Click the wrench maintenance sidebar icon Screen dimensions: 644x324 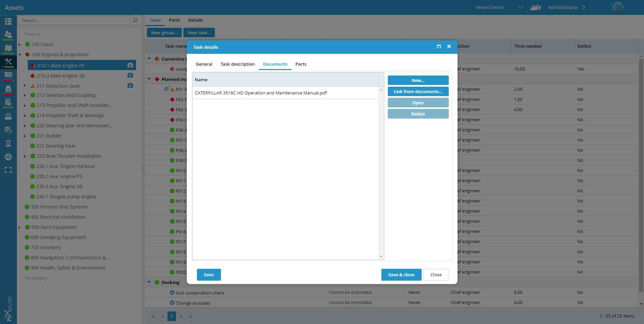[8, 61]
